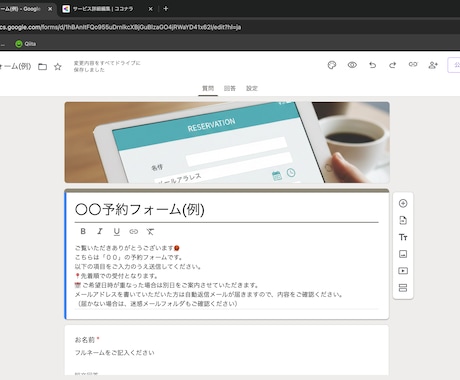Click the publish button at top right
Viewport: 460px width, 380px height.
454,65
